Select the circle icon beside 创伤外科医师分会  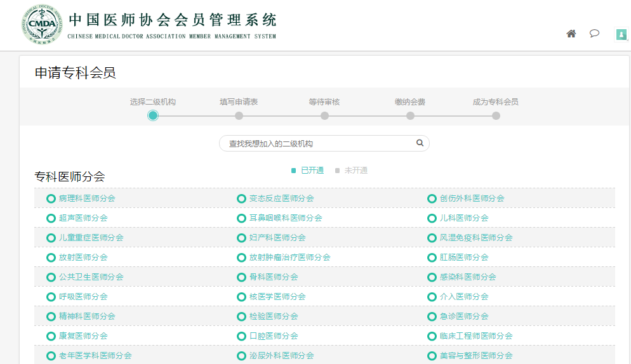pyautogui.click(x=432, y=198)
